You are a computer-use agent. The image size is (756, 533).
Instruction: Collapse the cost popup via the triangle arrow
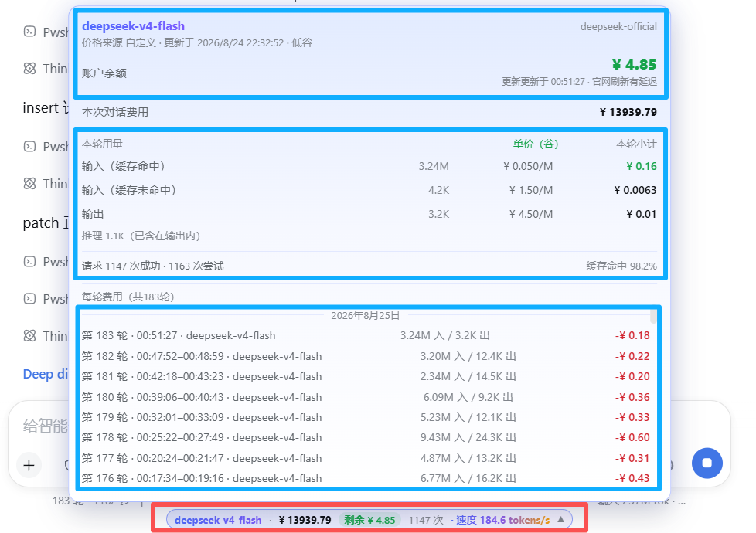click(x=560, y=520)
